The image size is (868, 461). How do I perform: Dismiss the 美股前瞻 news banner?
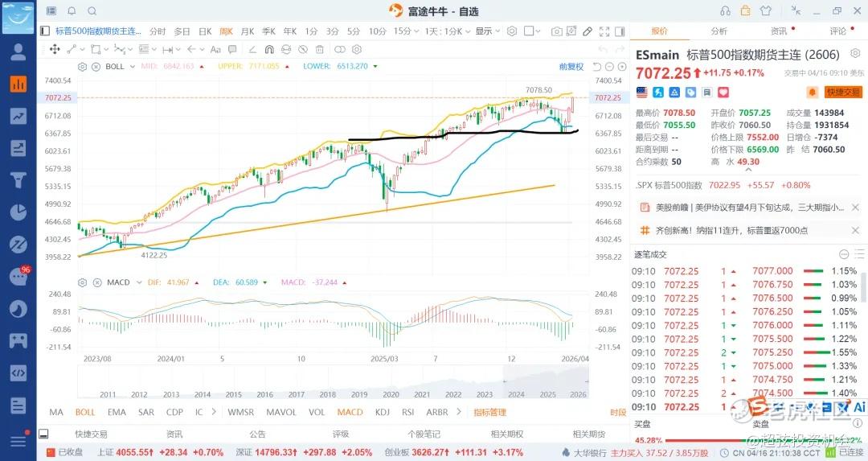855,208
